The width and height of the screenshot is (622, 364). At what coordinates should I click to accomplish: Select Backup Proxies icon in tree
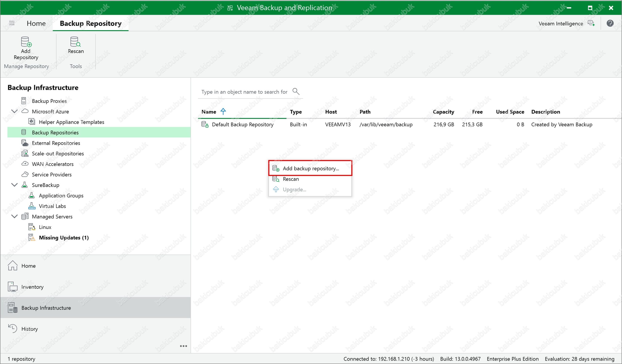click(x=24, y=101)
